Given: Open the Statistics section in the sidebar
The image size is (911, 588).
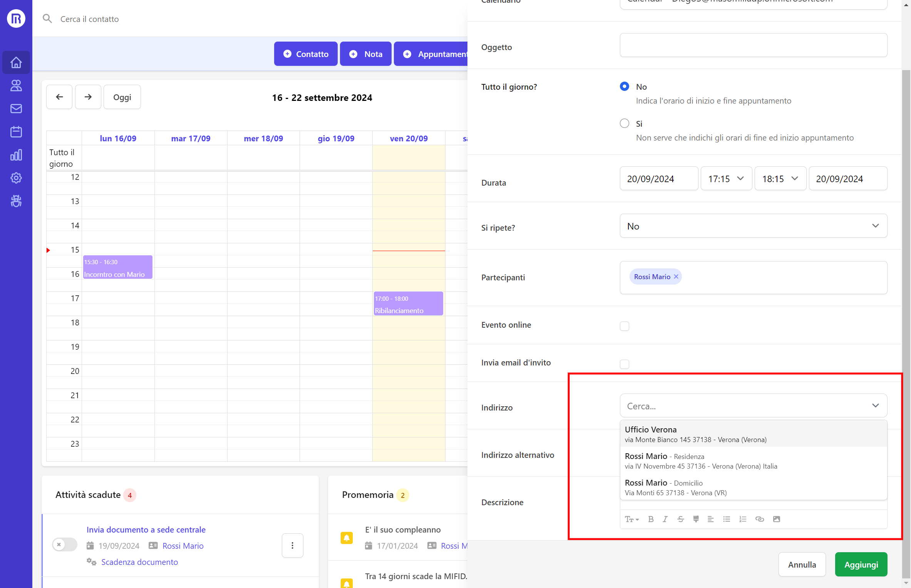Looking at the screenshot, I should 16,155.
